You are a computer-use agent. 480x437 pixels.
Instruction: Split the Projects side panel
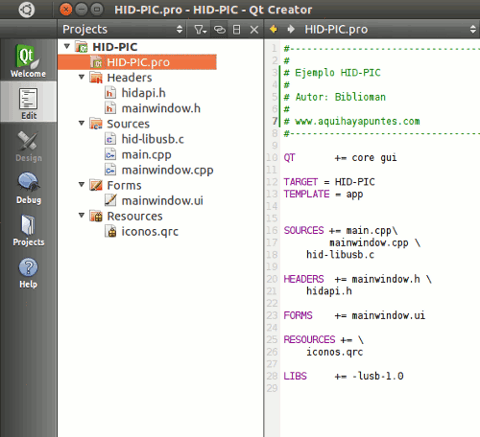[237, 30]
